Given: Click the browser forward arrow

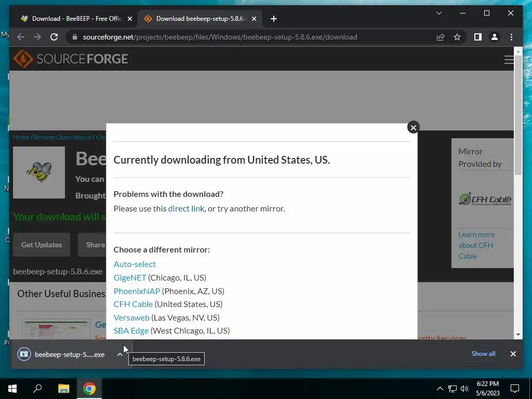Looking at the screenshot, I should point(37,37).
